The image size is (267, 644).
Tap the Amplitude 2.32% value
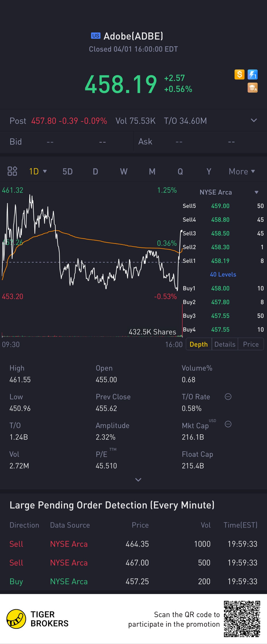coord(106,437)
